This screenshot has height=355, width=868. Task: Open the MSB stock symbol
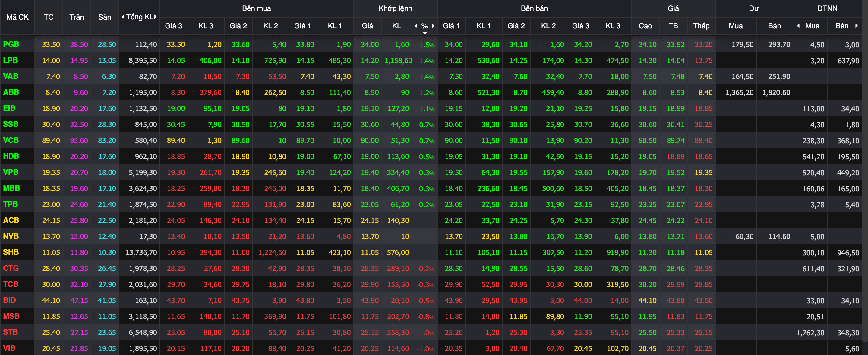tap(11, 316)
